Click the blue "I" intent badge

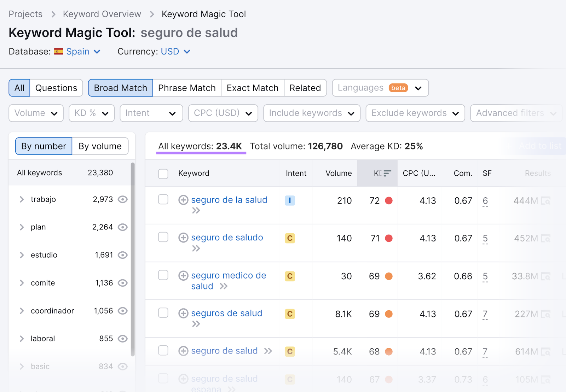[x=290, y=200]
